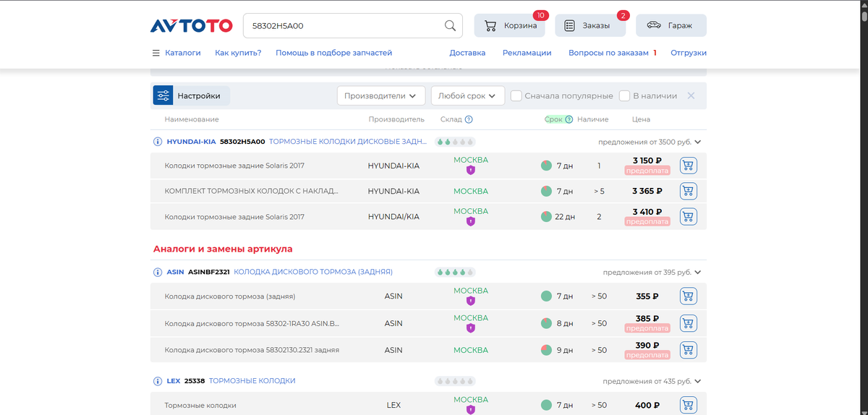Go to Отгрузки page
Image resolution: width=868 pixels, height=415 pixels.
pos(689,53)
